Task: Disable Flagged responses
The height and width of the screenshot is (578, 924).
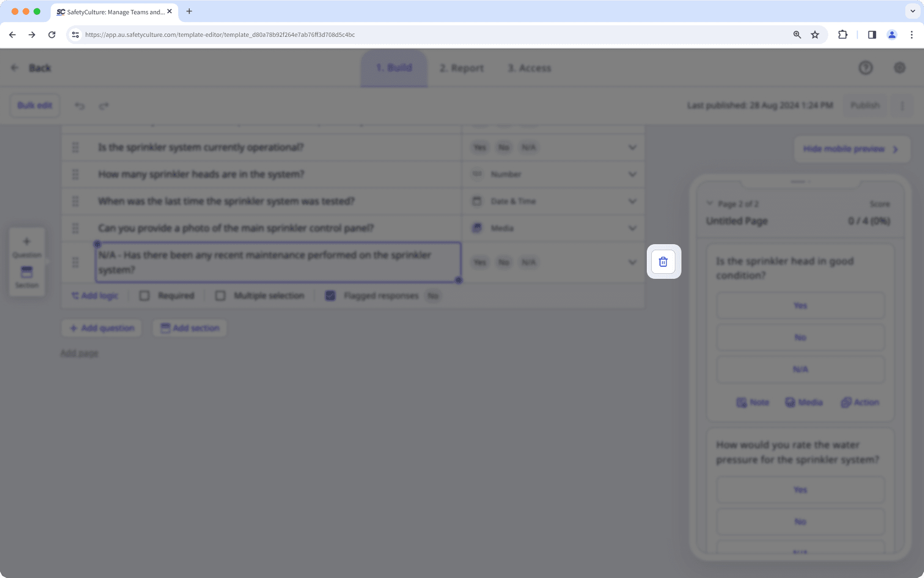Action: coord(330,295)
